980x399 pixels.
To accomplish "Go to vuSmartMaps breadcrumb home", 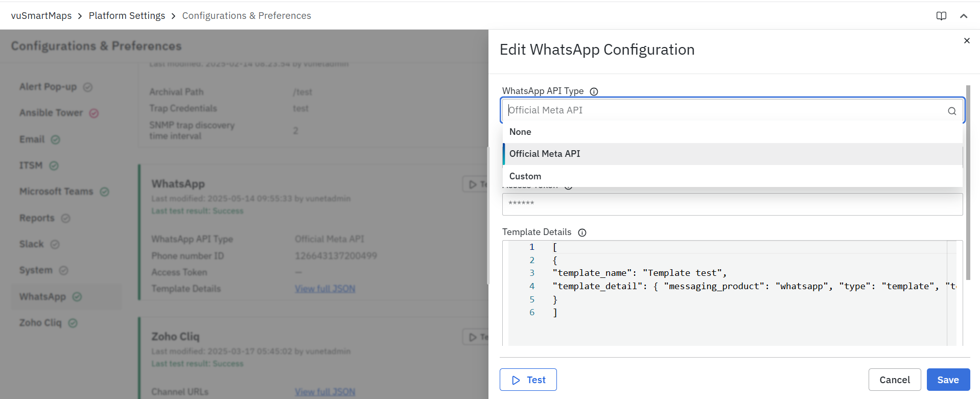I will click(41, 16).
